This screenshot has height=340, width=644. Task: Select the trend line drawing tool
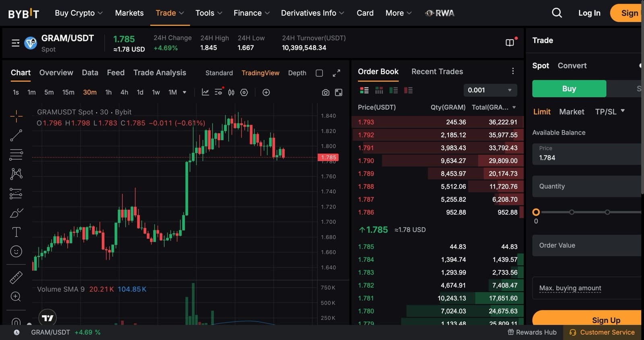tap(16, 135)
